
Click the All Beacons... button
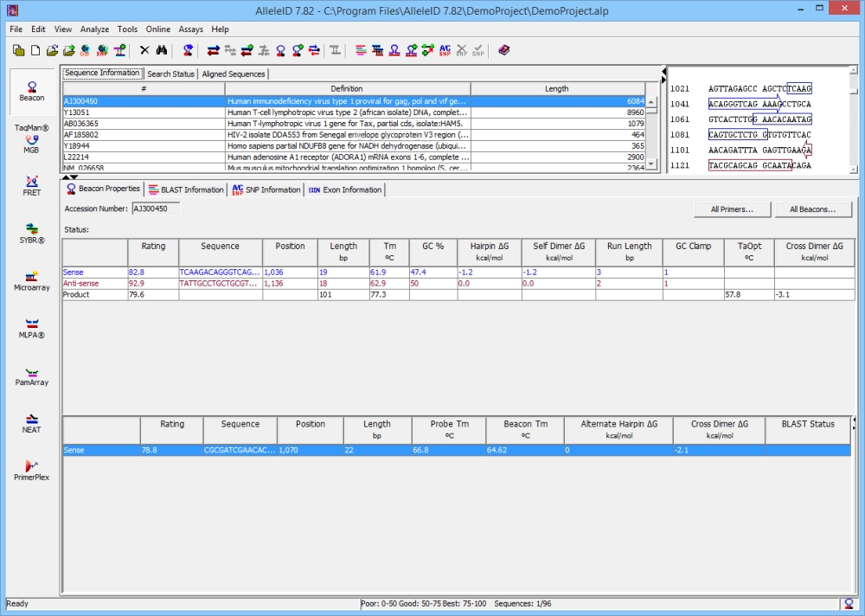tap(812, 209)
